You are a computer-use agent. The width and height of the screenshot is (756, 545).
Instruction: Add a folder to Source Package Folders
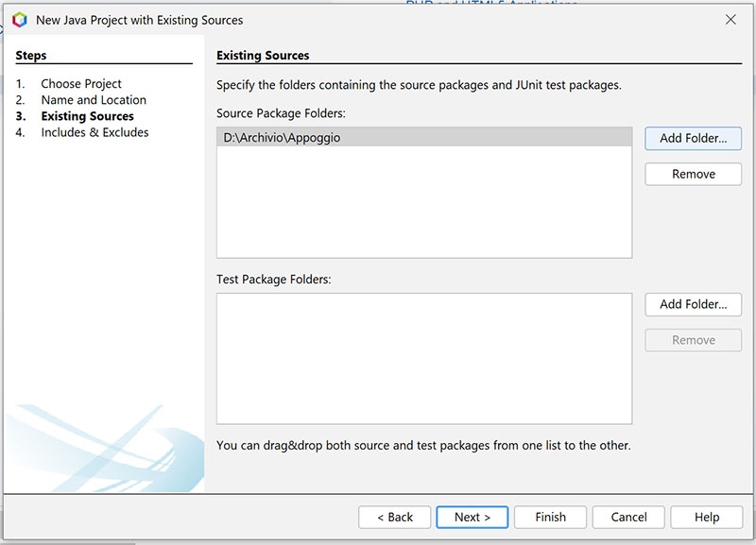[693, 138]
